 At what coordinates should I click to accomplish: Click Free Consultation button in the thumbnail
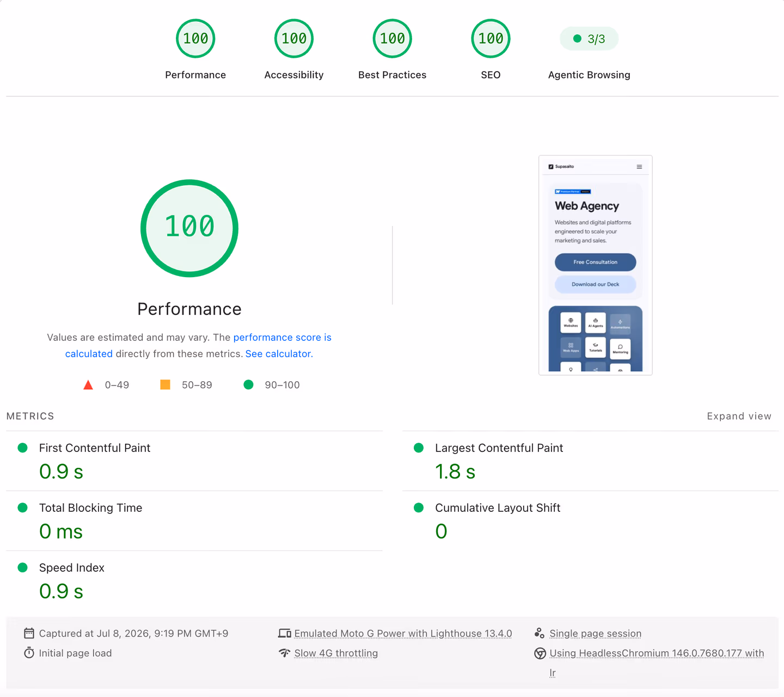[596, 262]
